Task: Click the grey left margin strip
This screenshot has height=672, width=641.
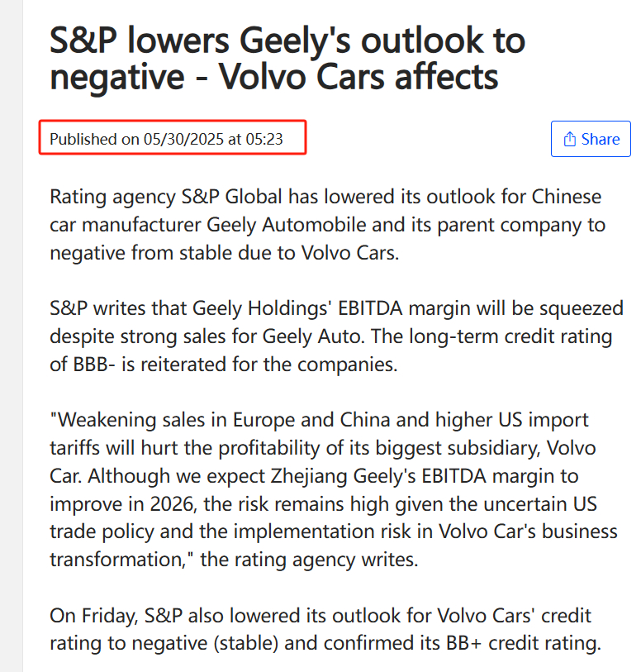Action: pyautogui.click(x=11, y=336)
